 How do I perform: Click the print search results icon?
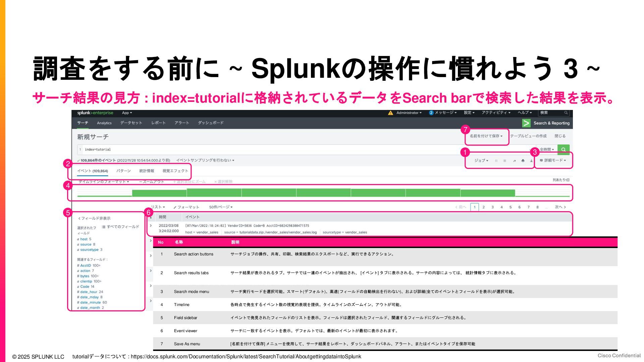tap(523, 161)
